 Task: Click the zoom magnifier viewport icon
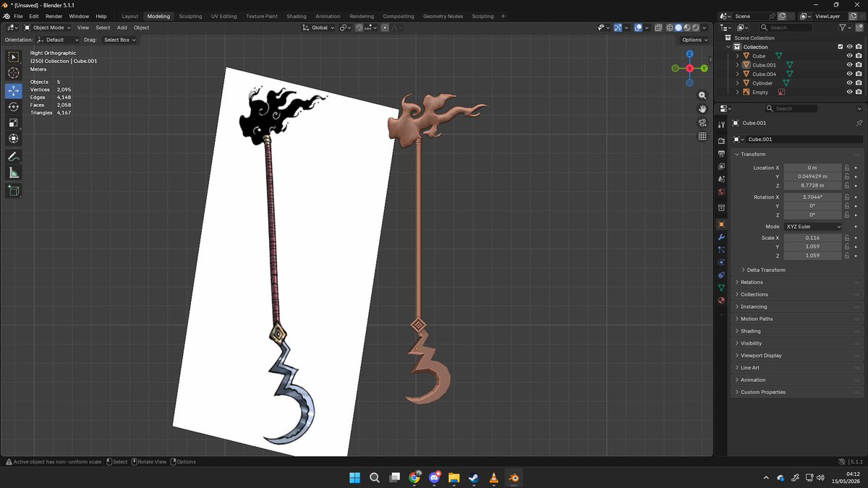[702, 95]
